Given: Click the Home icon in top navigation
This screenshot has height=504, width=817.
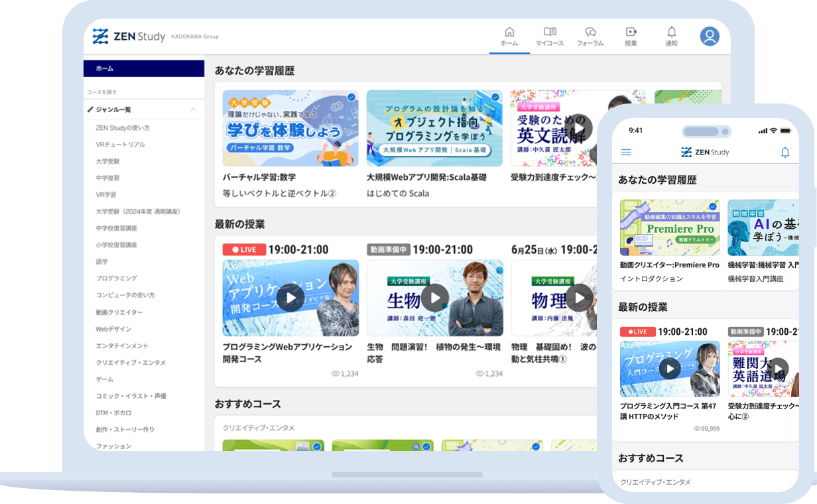Looking at the screenshot, I should click(509, 32).
